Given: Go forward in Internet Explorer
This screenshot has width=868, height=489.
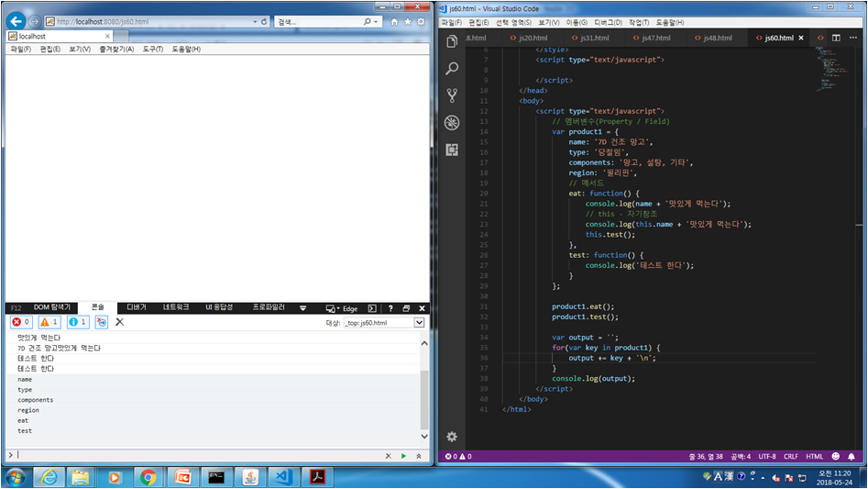Looking at the screenshot, I should click(35, 22).
